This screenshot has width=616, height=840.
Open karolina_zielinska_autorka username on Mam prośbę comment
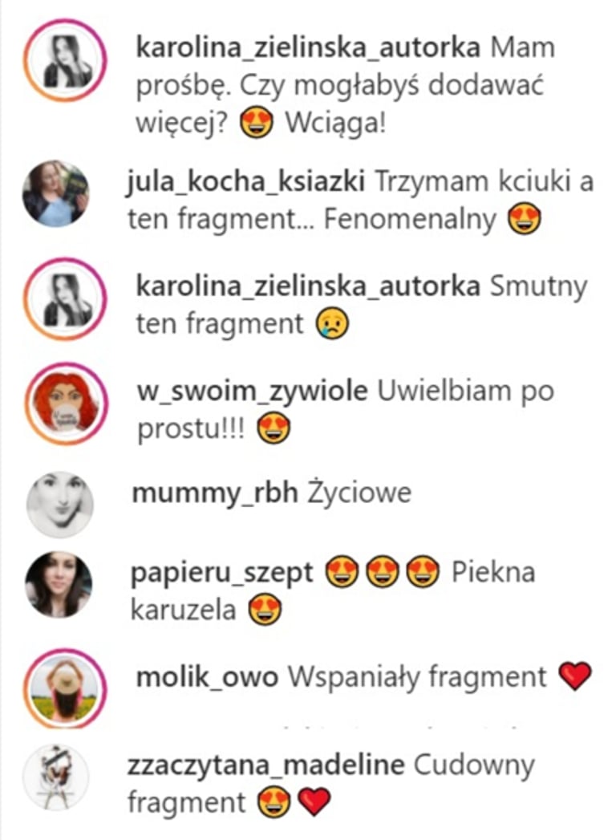click(x=308, y=47)
